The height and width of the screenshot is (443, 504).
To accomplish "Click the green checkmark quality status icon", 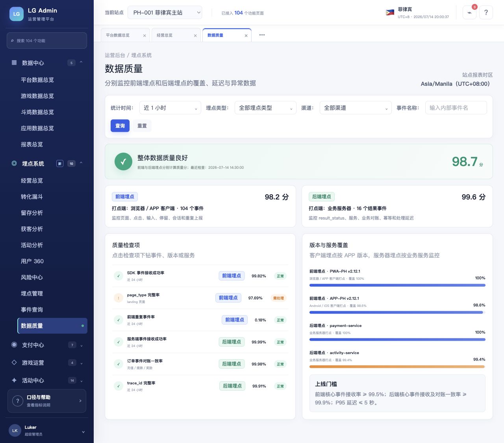I will click(x=123, y=161).
